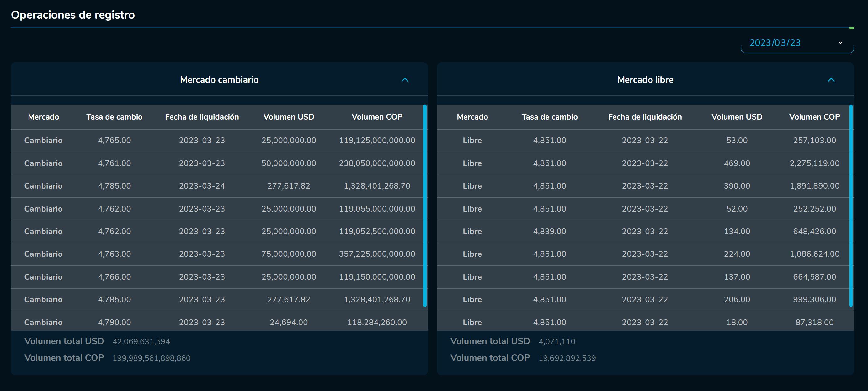This screenshot has height=391, width=868.
Task: Click the Mercado cambiario panel title
Action: [x=219, y=80]
